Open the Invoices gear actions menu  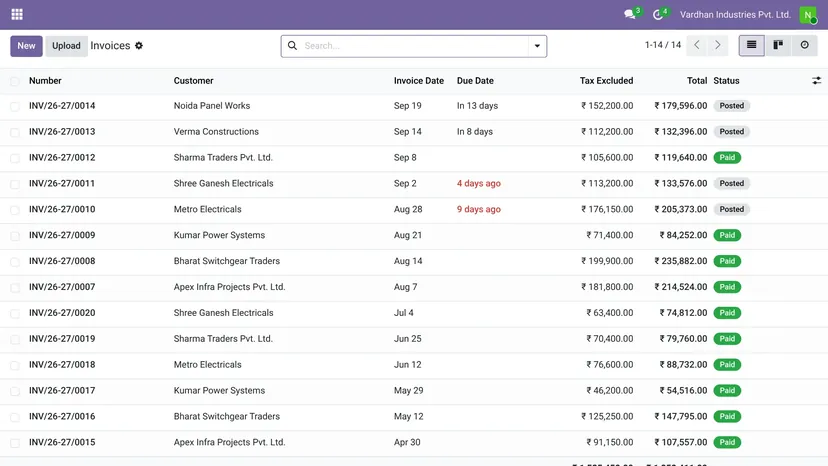coord(139,45)
